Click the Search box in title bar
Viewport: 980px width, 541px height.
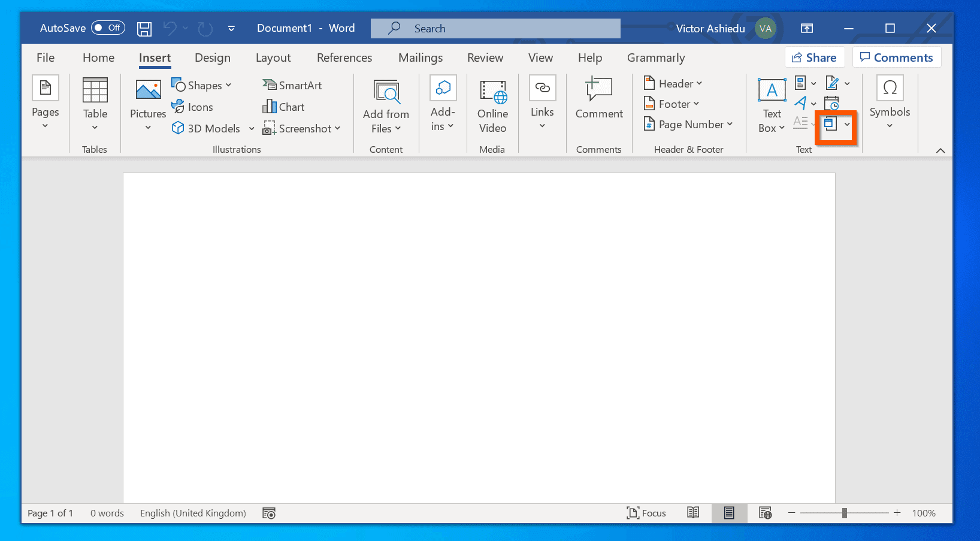pos(495,28)
